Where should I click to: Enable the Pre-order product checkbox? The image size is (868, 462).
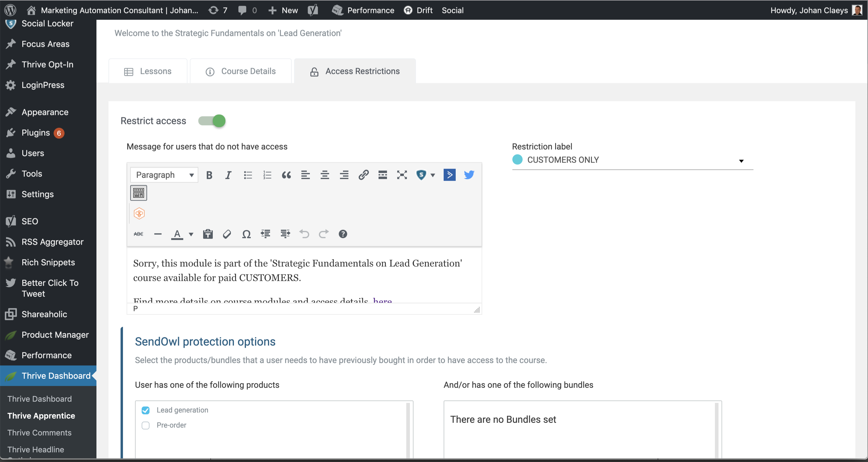tap(146, 425)
